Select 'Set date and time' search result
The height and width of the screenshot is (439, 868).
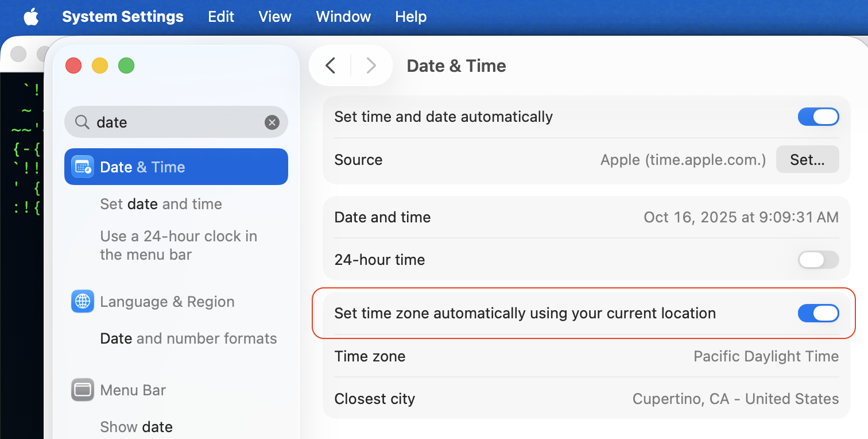point(161,204)
